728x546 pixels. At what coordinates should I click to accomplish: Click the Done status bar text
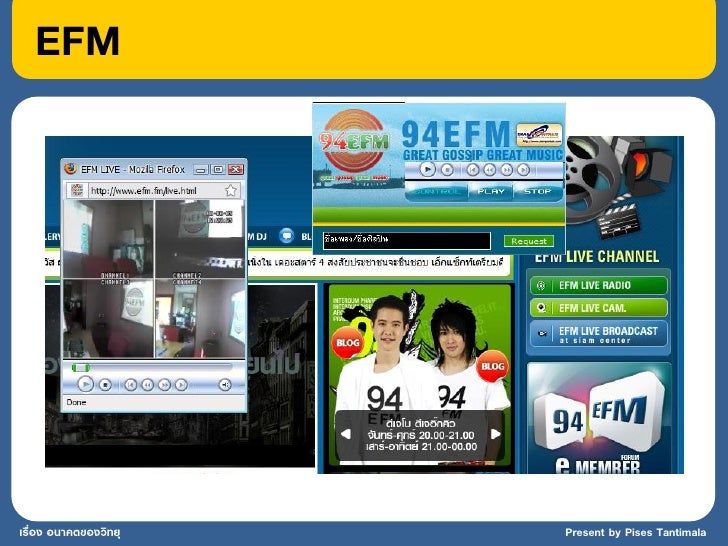point(76,402)
